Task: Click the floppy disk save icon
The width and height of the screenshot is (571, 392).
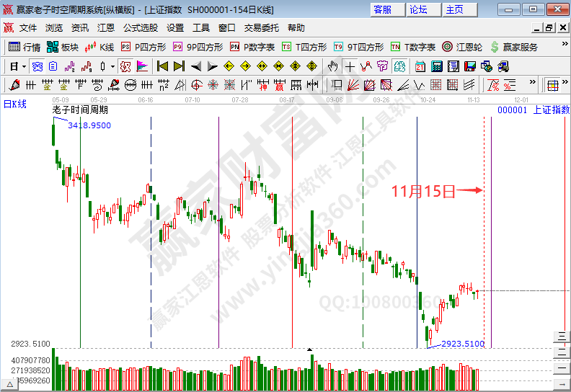Action: pos(470,66)
